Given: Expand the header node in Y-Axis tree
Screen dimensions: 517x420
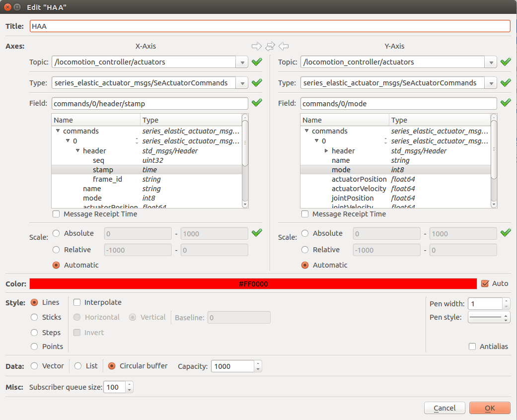Looking at the screenshot, I should (x=326, y=150).
